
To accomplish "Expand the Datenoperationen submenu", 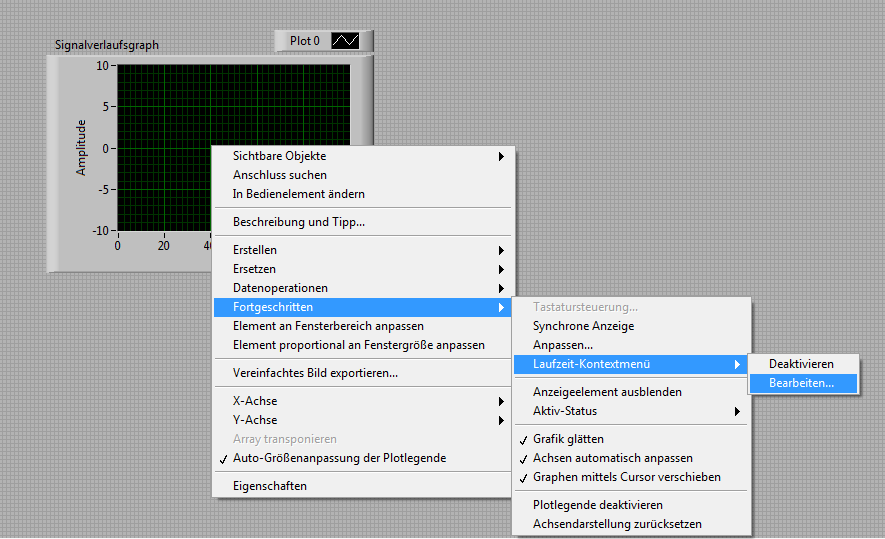I will pyautogui.click(x=362, y=288).
